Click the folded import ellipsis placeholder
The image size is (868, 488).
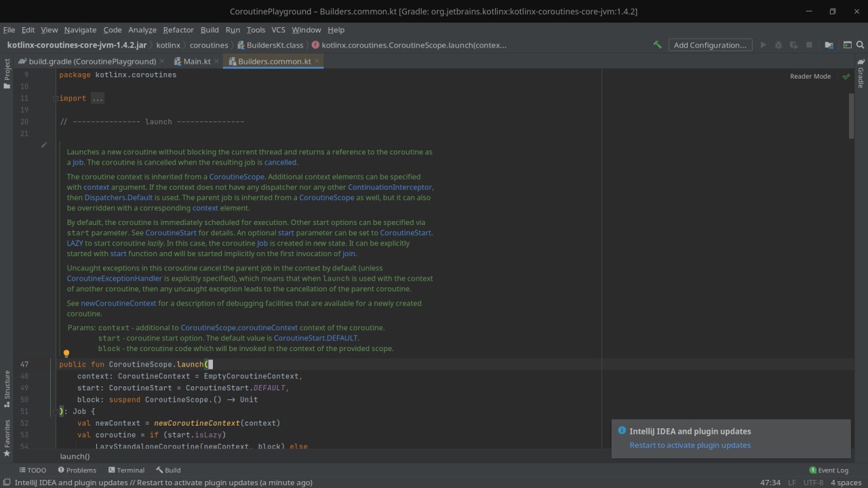(x=98, y=98)
